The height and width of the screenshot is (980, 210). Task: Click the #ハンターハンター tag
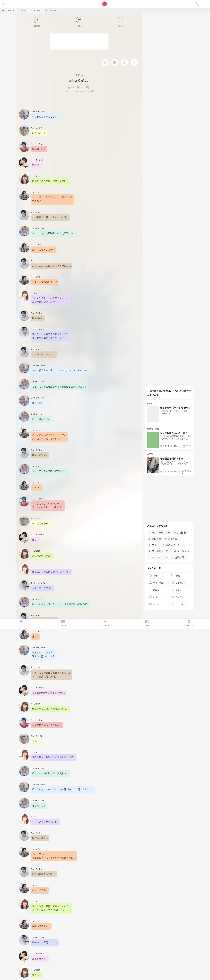click(x=159, y=533)
